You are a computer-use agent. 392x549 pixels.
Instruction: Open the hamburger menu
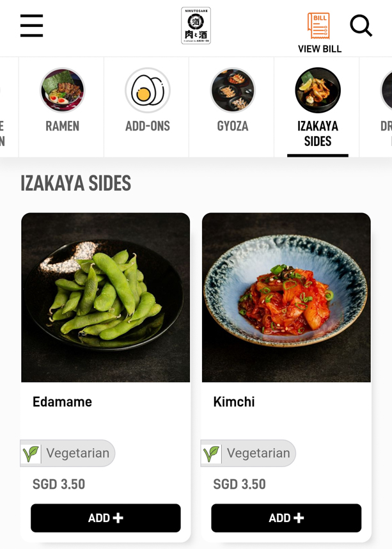pos(31,26)
